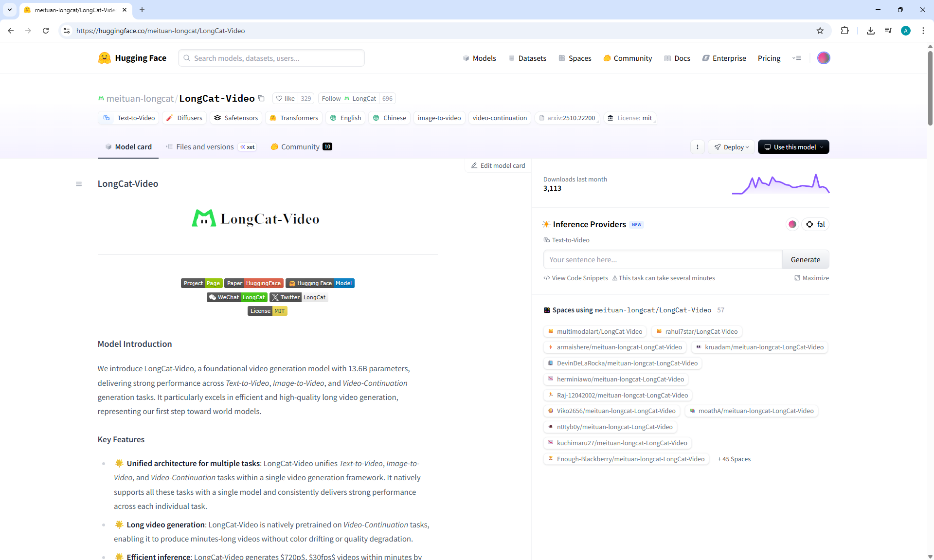Expand the navbar more menu
Screen dimensions: 934x560
[x=796, y=58]
